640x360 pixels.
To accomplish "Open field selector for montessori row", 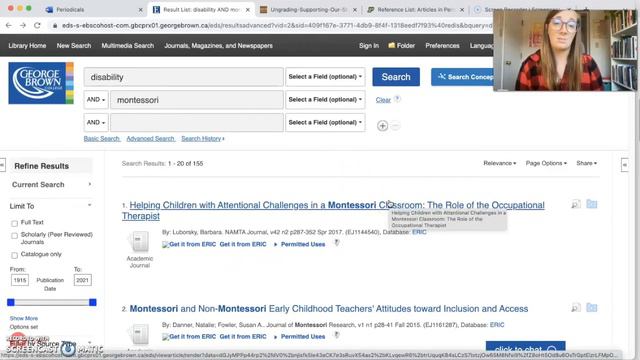I will point(325,100).
